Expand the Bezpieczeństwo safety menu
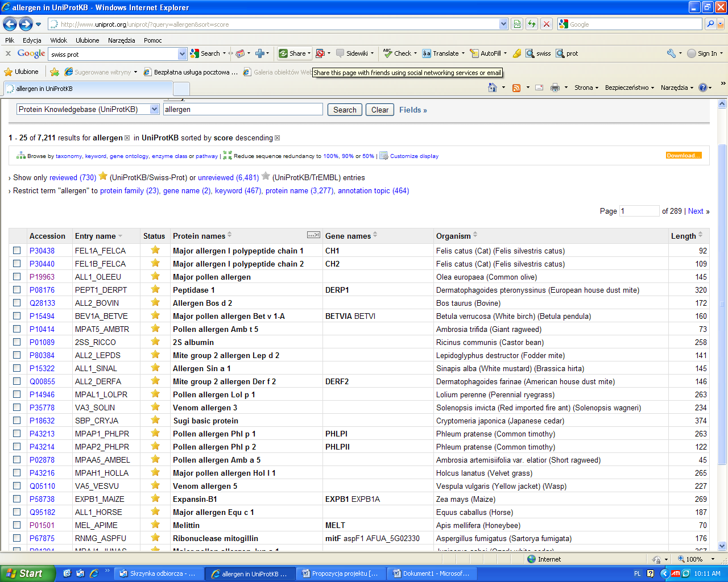Screen dimensions: 728x582 [630, 88]
